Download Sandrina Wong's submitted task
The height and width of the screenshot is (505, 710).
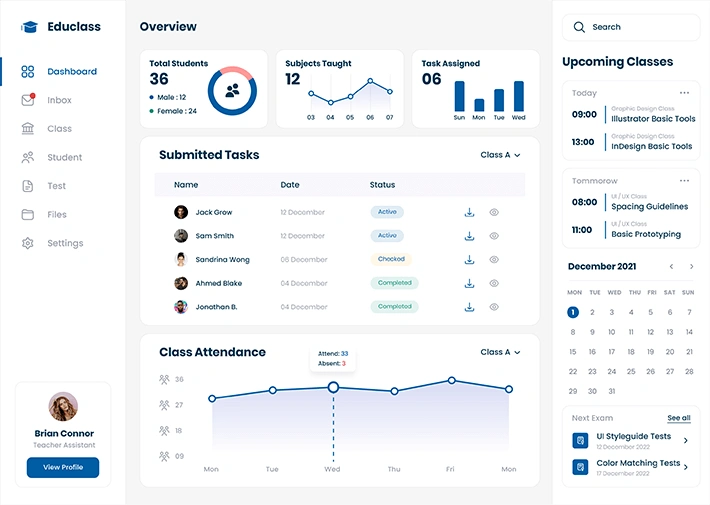[x=470, y=260]
